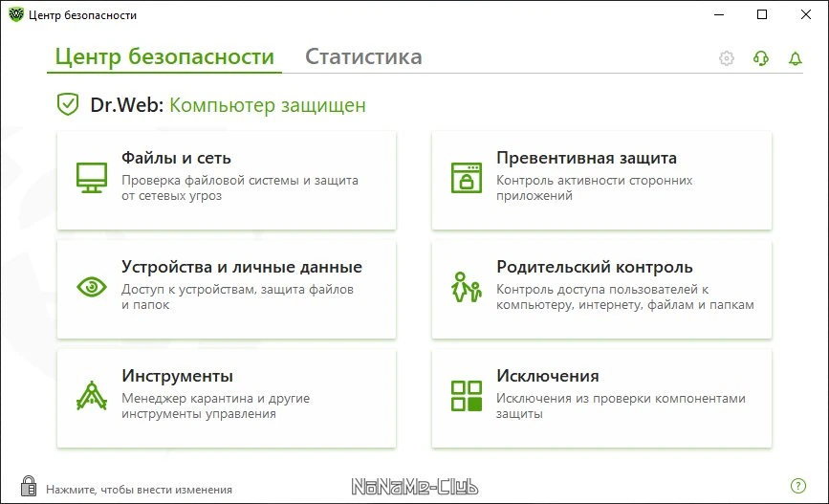This screenshot has width=829, height=504.
Task: Click 'Доступ к устройствам, защита файлов' description
Action: click(237, 289)
